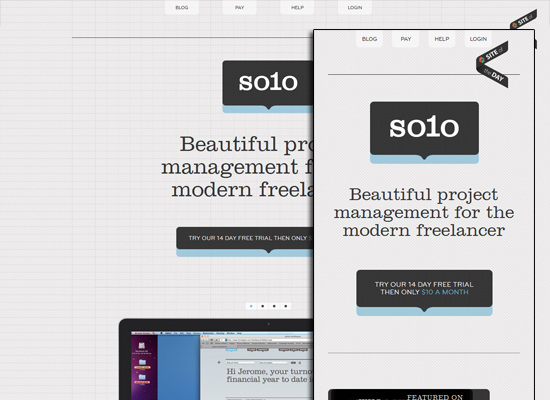Viewport: 550px width, 400px height.
Task: Open HELP in the wide desktop layout
Action: pos(297,7)
